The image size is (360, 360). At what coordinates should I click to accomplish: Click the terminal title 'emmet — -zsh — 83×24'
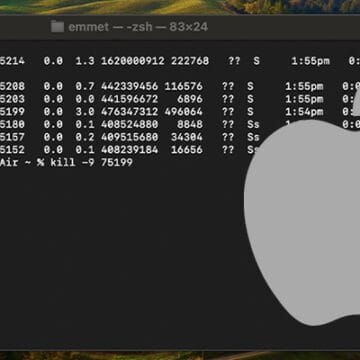pos(138,27)
